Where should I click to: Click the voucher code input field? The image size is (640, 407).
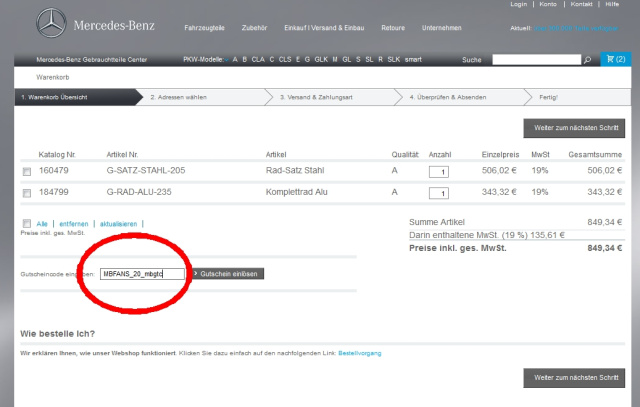(142, 274)
